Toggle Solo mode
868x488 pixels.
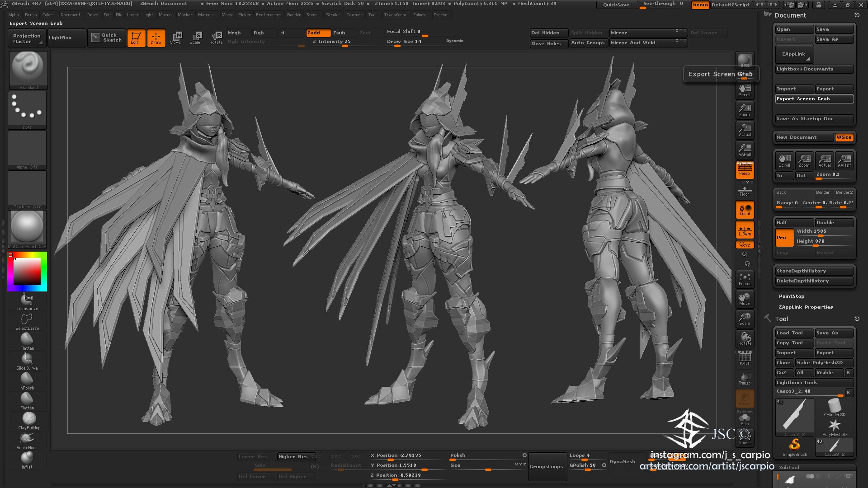[745, 419]
